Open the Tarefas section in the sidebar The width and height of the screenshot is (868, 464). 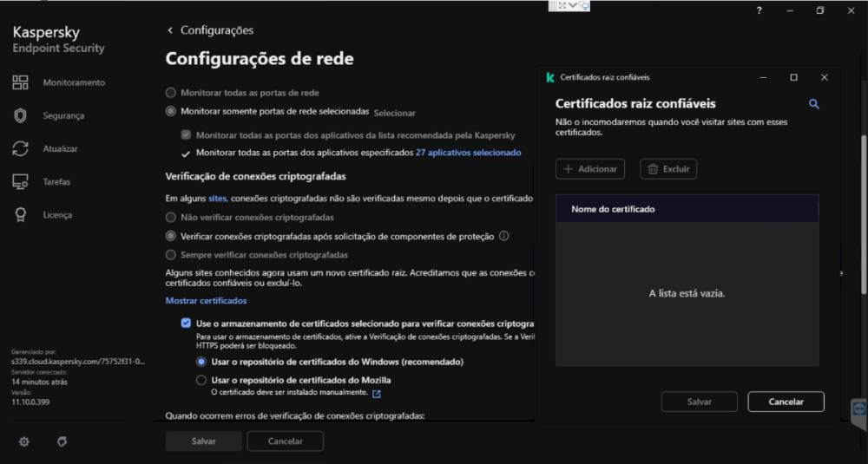[56, 181]
